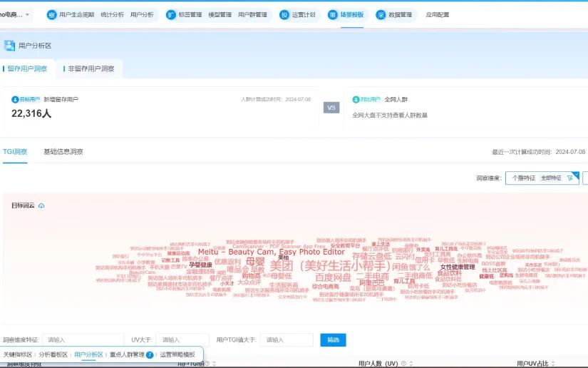Click the 用户分析区 header icon
The height and width of the screenshot is (368, 588).
(x=9, y=46)
